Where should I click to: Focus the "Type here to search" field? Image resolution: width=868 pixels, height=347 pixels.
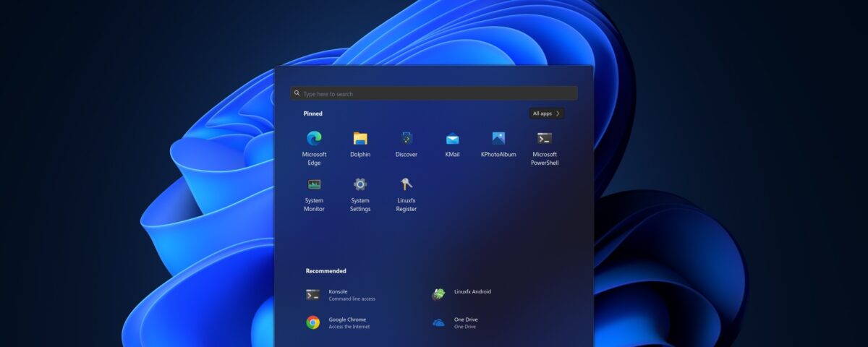(434, 93)
